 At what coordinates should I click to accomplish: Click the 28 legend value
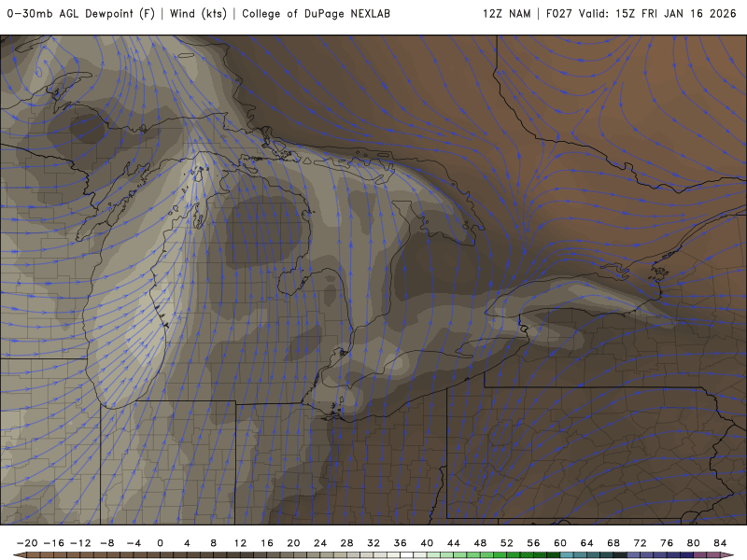[346, 543]
